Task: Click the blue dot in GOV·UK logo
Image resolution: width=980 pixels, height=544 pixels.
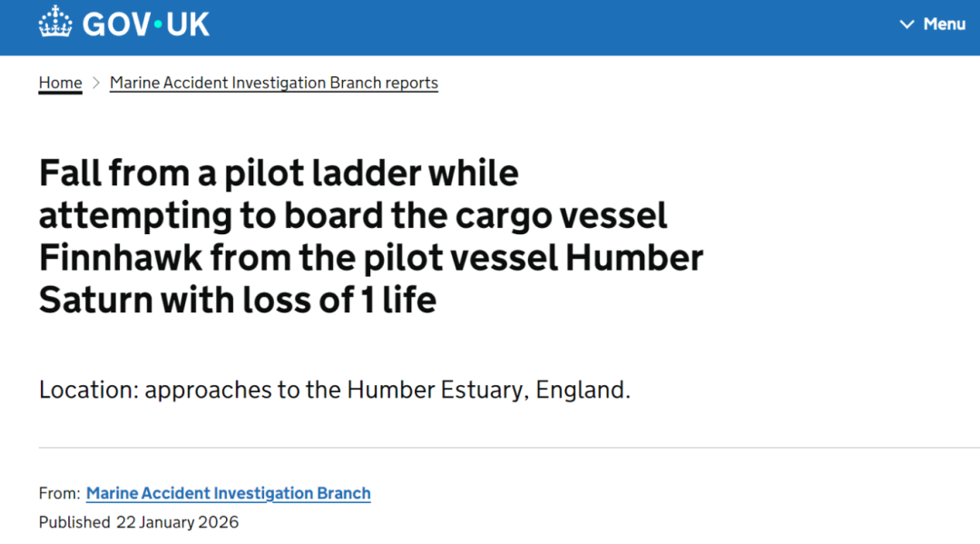Action: pos(157,25)
